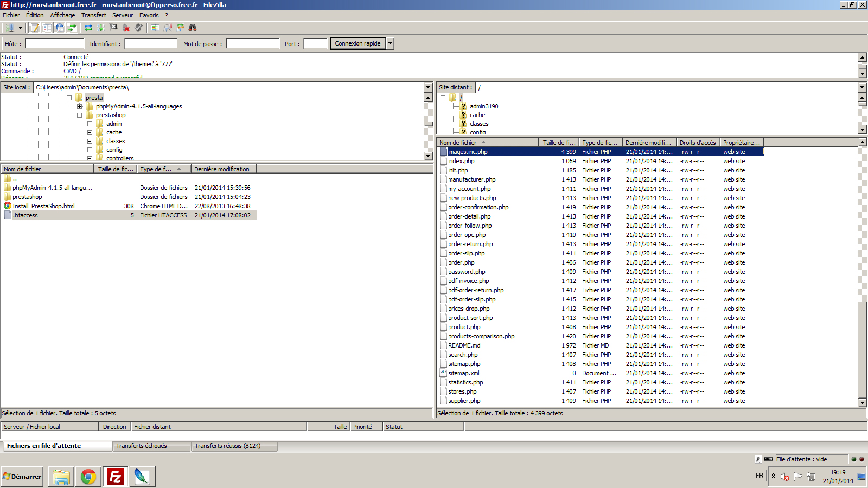This screenshot has height=488, width=868.
Task: Click the Connexion rapide button
Action: [x=358, y=43]
